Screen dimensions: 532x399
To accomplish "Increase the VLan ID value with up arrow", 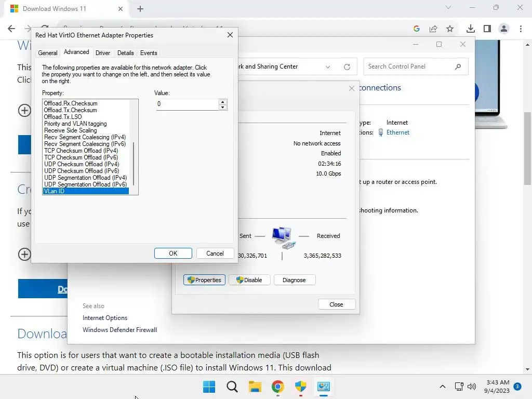I will pyautogui.click(x=222, y=102).
